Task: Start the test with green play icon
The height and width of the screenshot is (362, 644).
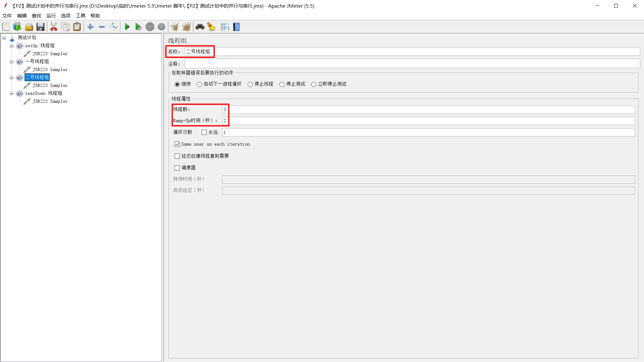Action: click(x=127, y=27)
